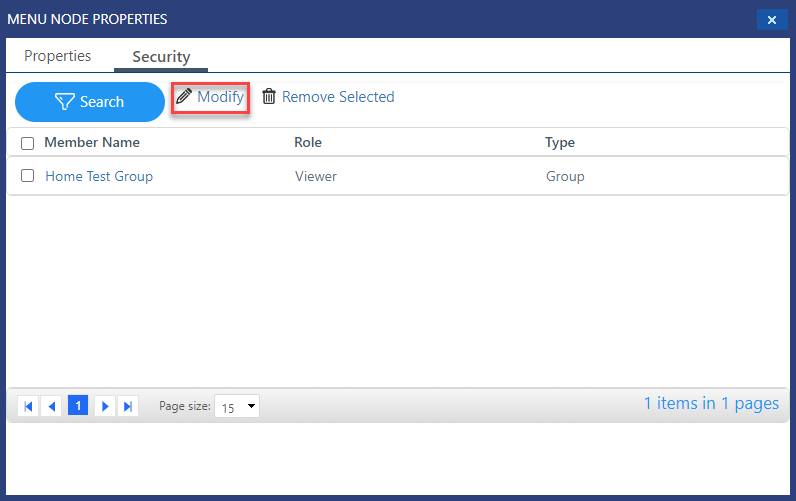Go to the previous page arrow
796x501 pixels.
(51, 406)
